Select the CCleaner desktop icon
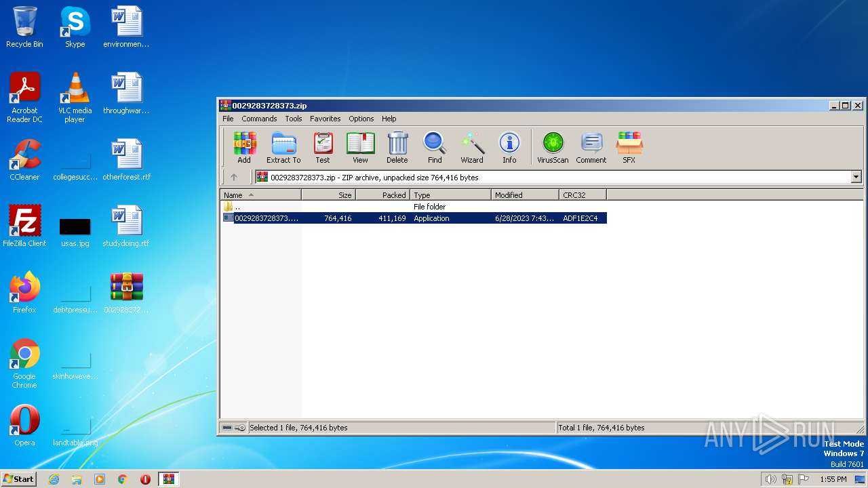This screenshot has height=488, width=868. (24, 160)
